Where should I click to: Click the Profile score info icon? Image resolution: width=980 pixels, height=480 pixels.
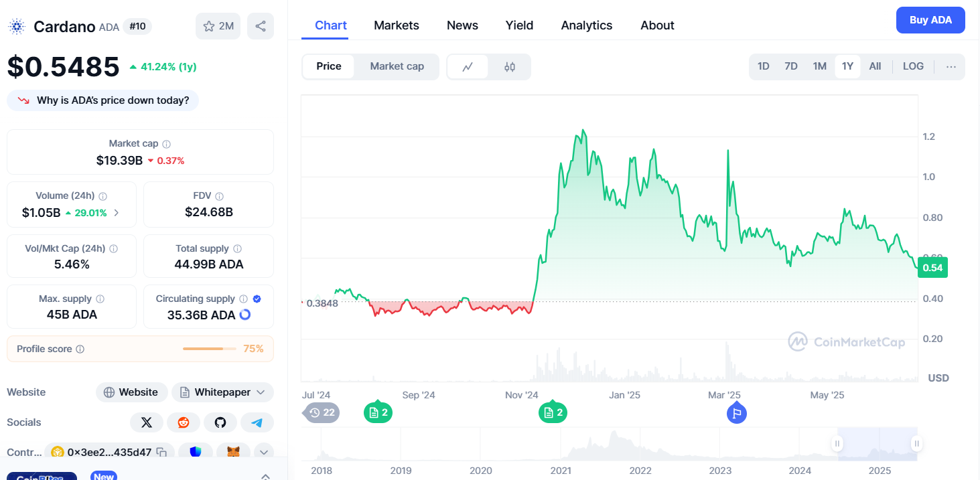coord(80,349)
